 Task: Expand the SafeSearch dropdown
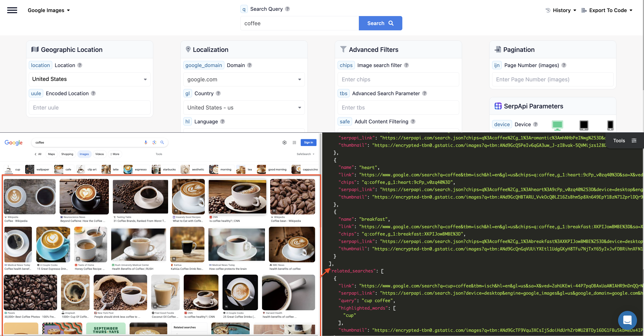tap(305, 154)
